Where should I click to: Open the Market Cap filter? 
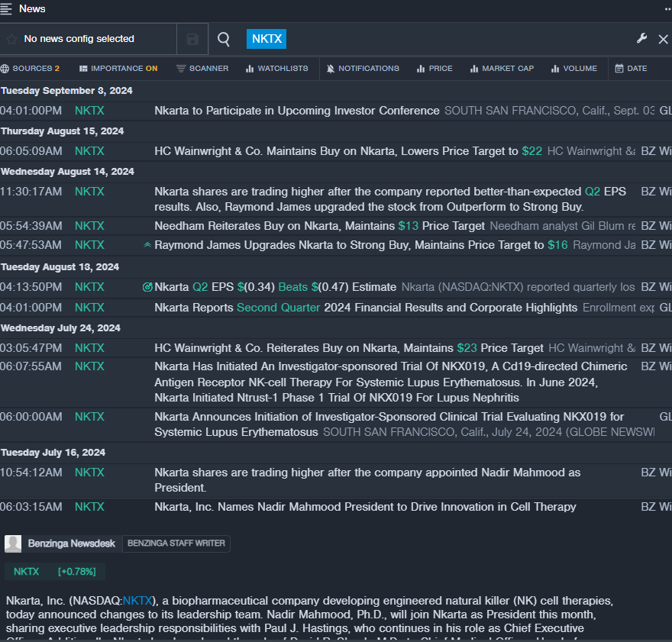[x=502, y=69]
